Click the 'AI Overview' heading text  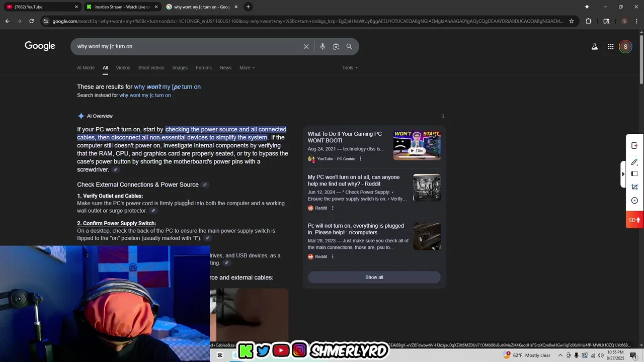(x=100, y=116)
